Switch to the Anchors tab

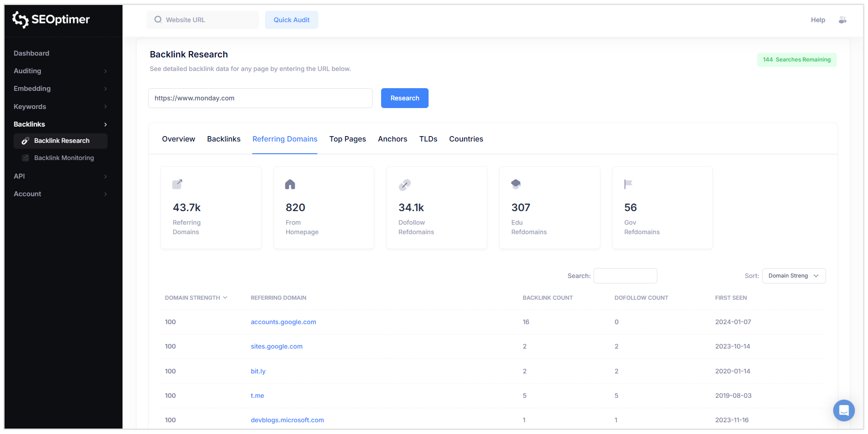tap(392, 139)
